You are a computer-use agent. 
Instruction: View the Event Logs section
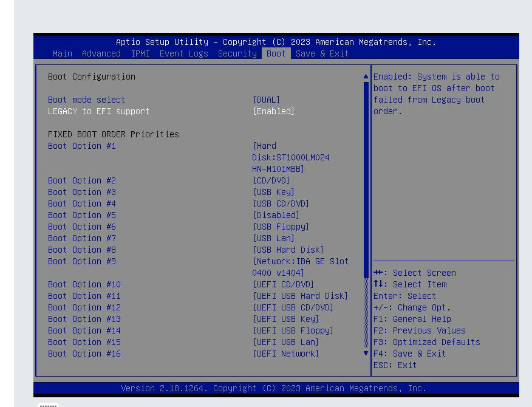(x=183, y=53)
